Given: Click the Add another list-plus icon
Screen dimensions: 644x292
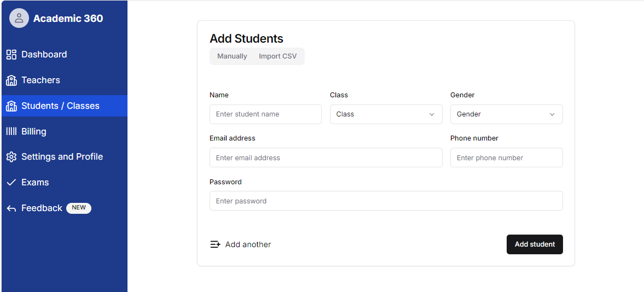Looking at the screenshot, I should click(x=215, y=244).
